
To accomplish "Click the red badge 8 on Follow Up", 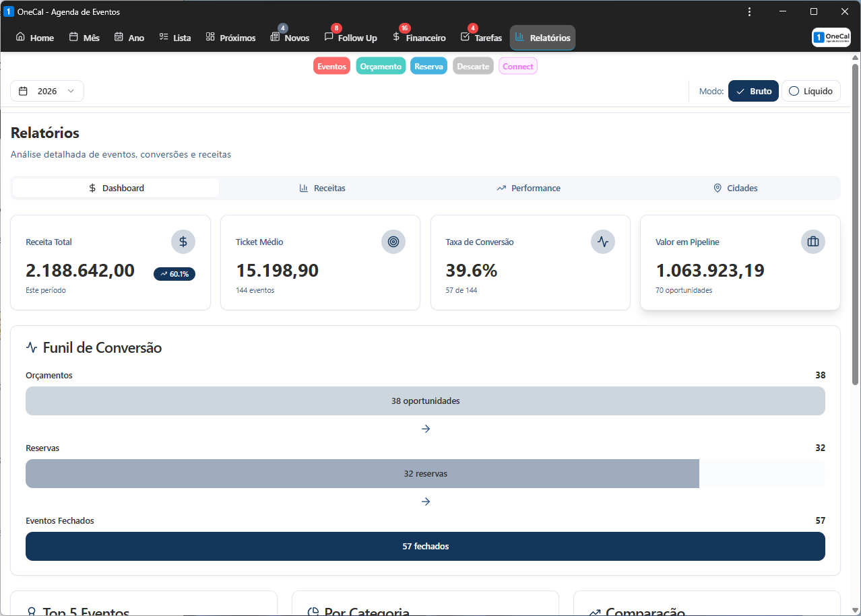I will [x=336, y=28].
